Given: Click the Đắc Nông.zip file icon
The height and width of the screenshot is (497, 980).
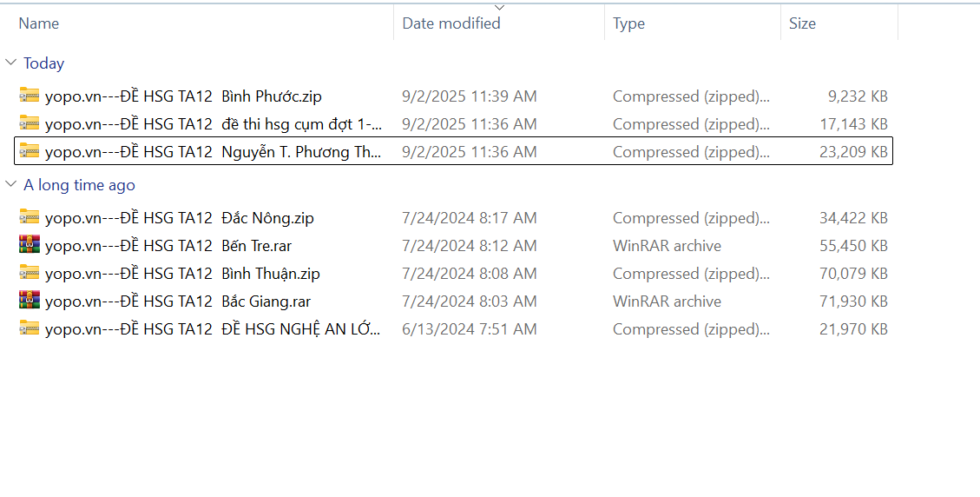Looking at the screenshot, I should [x=30, y=217].
